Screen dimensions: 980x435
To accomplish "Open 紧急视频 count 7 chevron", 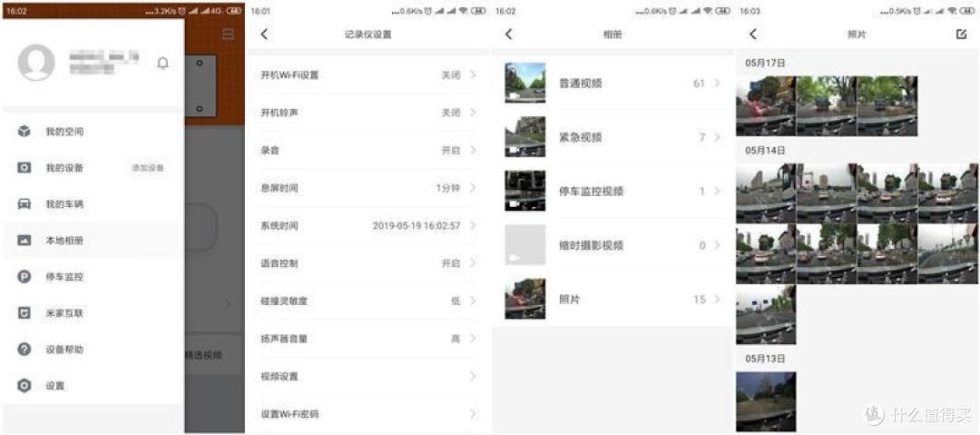I will (x=718, y=136).
